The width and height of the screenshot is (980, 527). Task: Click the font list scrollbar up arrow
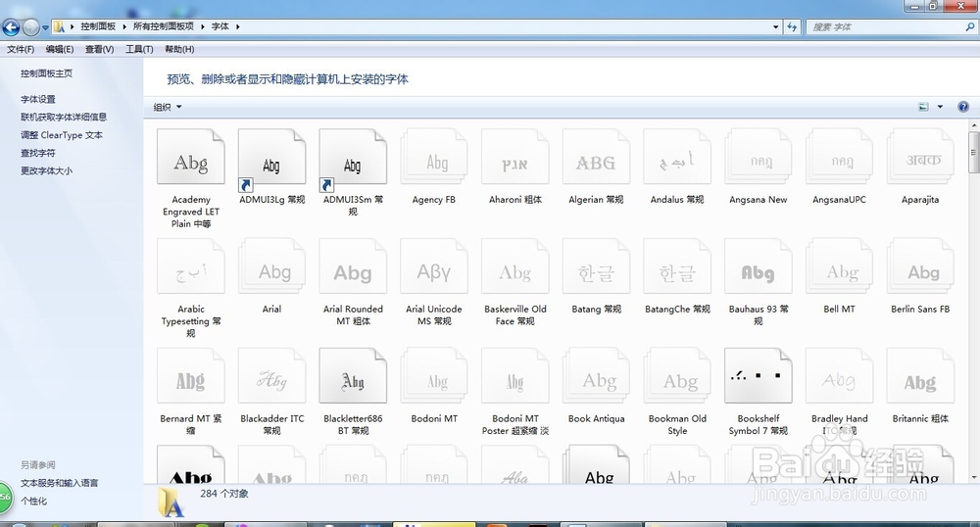(x=974, y=125)
